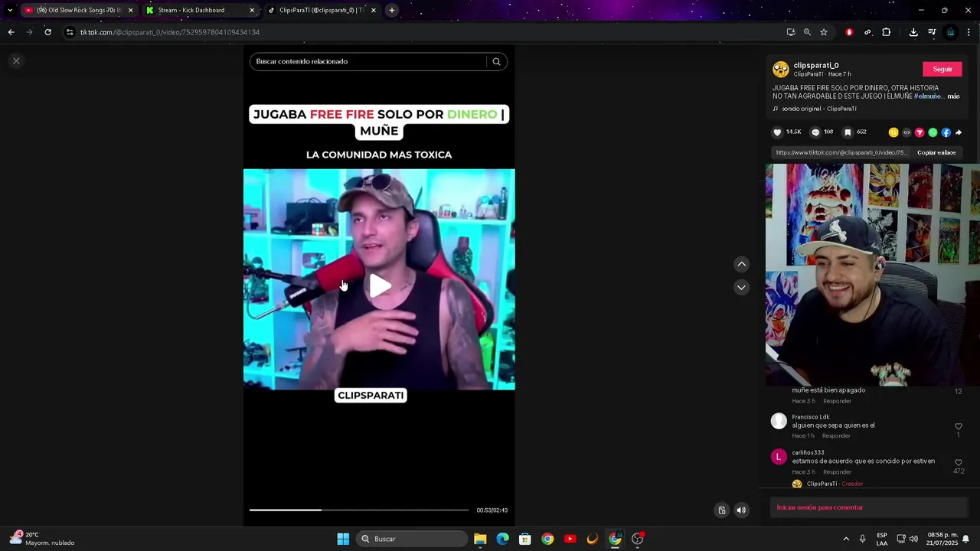Click the search magnifier in related content bar

[496, 61]
